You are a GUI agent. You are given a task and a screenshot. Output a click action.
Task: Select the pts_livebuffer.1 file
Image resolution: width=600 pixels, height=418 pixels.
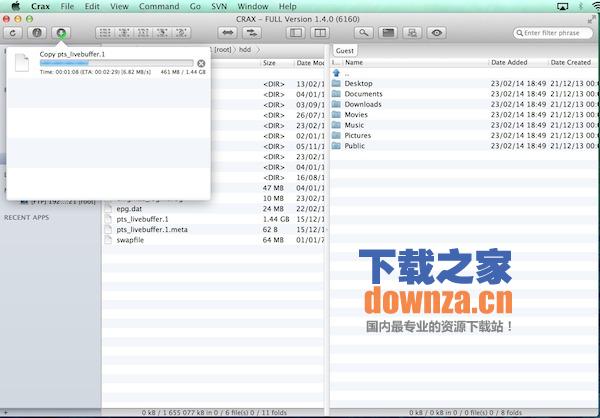point(142,219)
